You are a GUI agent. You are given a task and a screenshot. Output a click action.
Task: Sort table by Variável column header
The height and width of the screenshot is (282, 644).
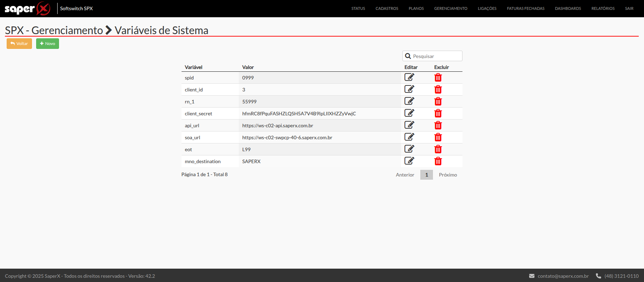pyautogui.click(x=193, y=67)
